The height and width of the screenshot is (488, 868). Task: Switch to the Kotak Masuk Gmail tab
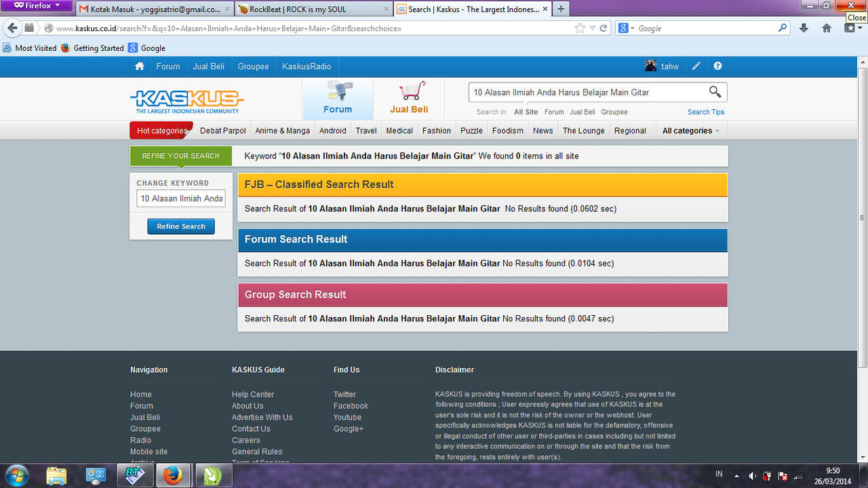click(155, 9)
